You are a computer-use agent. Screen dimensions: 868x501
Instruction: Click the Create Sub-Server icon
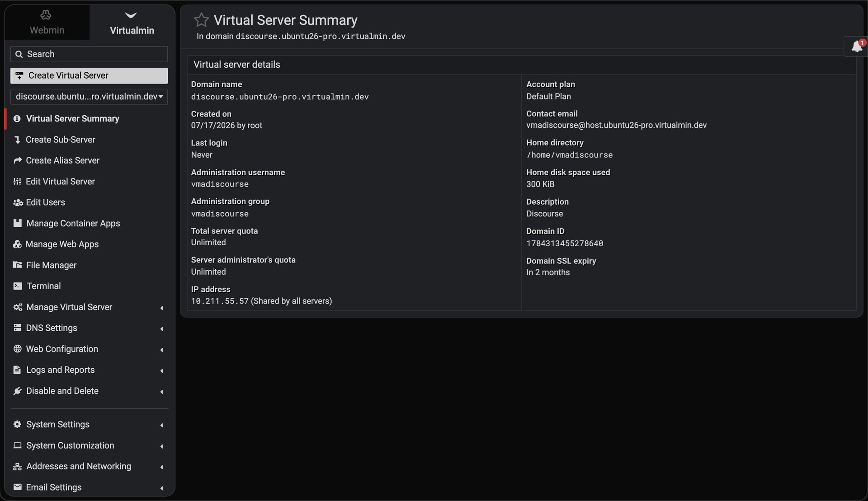17,140
